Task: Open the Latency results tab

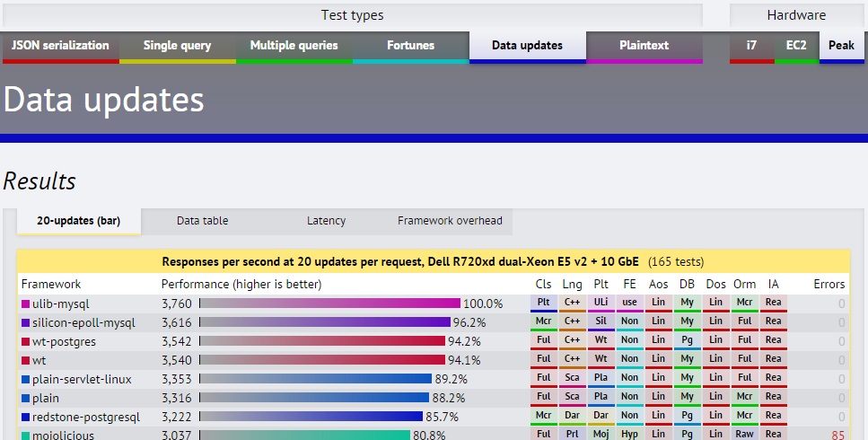Action: (x=327, y=222)
